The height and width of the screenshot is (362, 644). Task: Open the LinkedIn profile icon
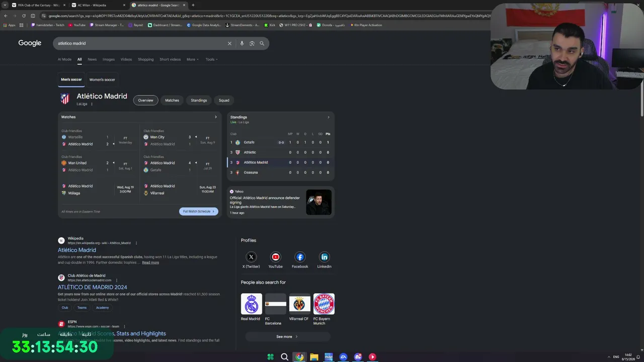(x=325, y=257)
